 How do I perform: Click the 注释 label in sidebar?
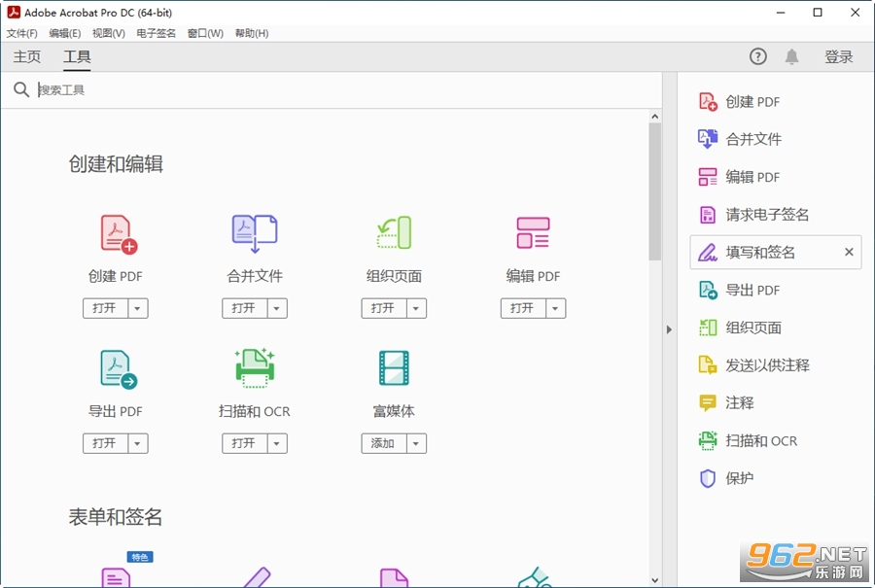tap(740, 402)
